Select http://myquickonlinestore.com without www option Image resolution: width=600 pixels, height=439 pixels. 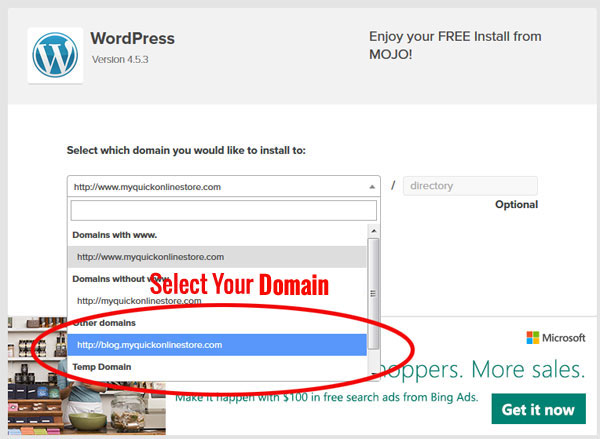(x=217, y=301)
